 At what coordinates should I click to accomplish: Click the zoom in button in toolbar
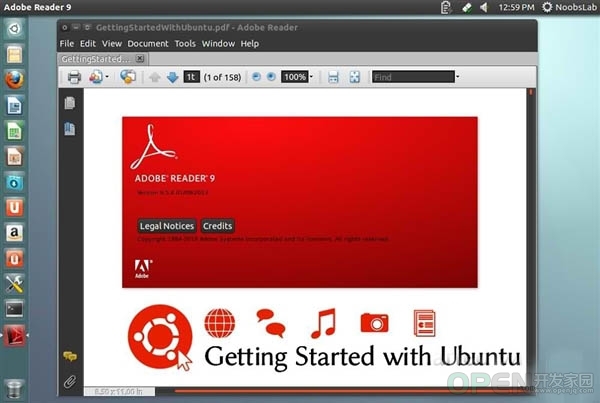pos(271,77)
